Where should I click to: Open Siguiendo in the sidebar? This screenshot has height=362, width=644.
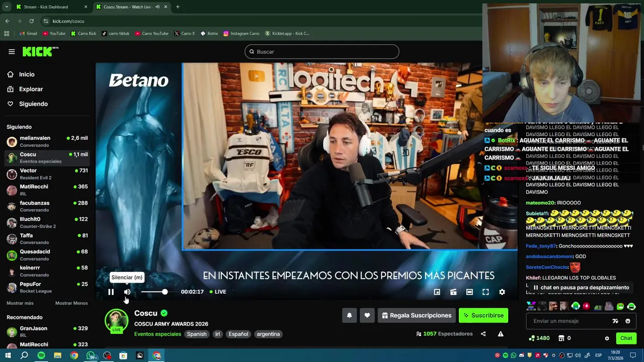33,104
